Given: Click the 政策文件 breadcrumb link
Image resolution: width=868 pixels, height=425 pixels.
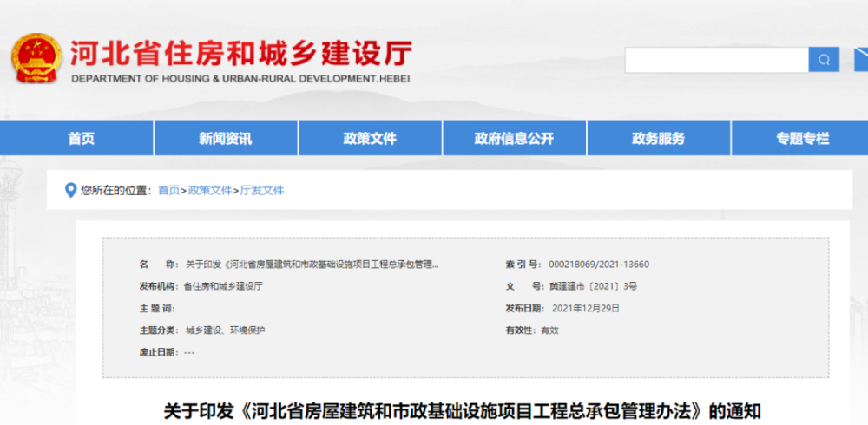Looking at the screenshot, I should pyautogui.click(x=210, y=190).
